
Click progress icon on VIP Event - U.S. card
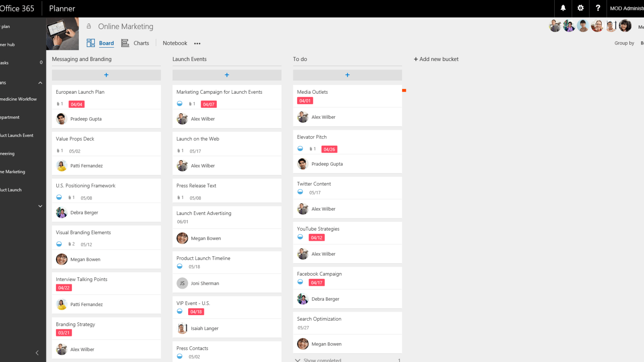point(180,311)
